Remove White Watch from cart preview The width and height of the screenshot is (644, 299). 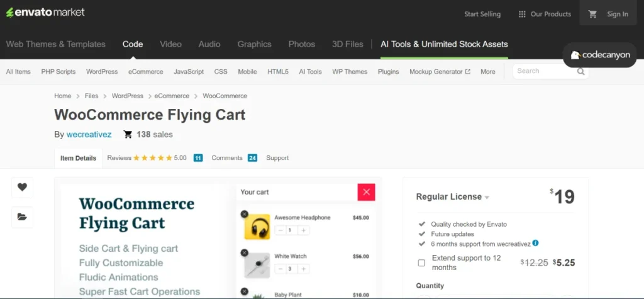[x=245, y=252]
